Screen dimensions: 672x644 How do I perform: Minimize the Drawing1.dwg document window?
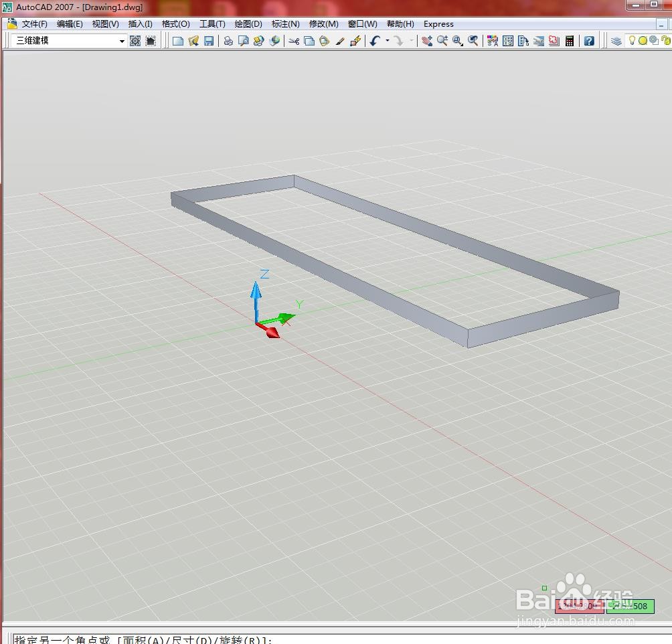[x=661, y=25]
